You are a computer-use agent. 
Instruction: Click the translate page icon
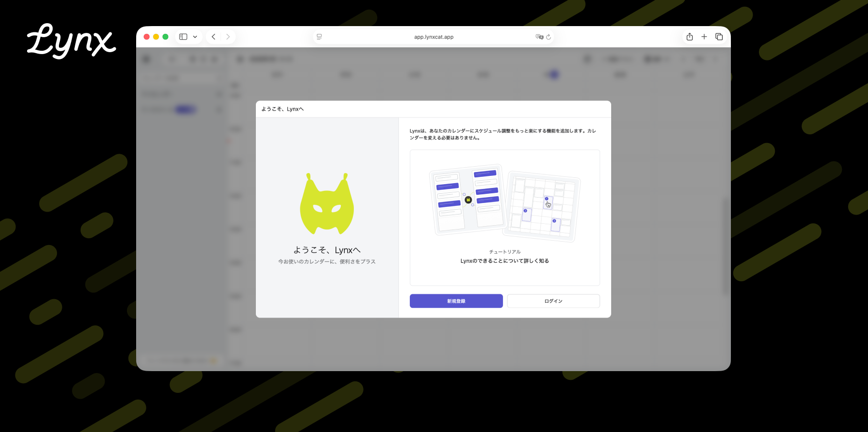(539, 37)
